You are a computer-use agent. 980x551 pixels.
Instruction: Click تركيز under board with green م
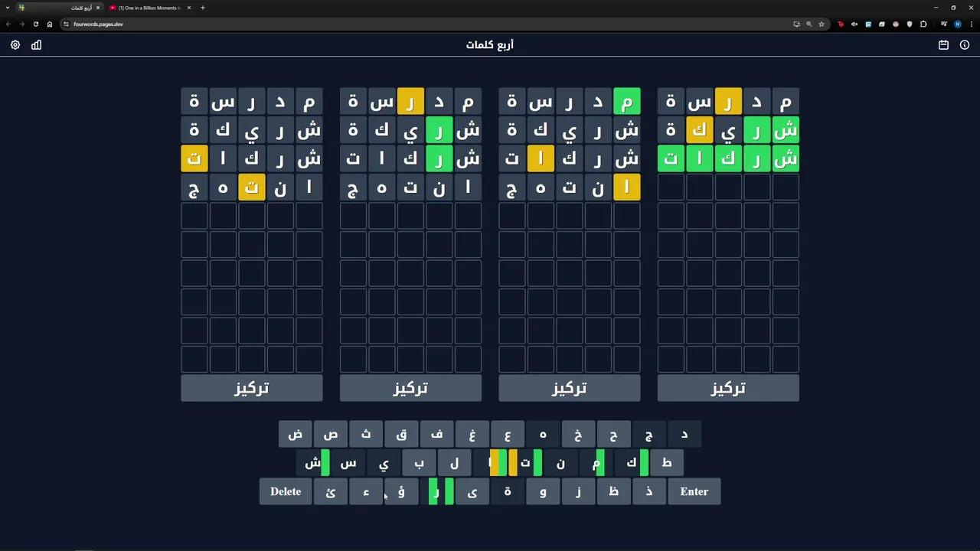pos(570,388)
